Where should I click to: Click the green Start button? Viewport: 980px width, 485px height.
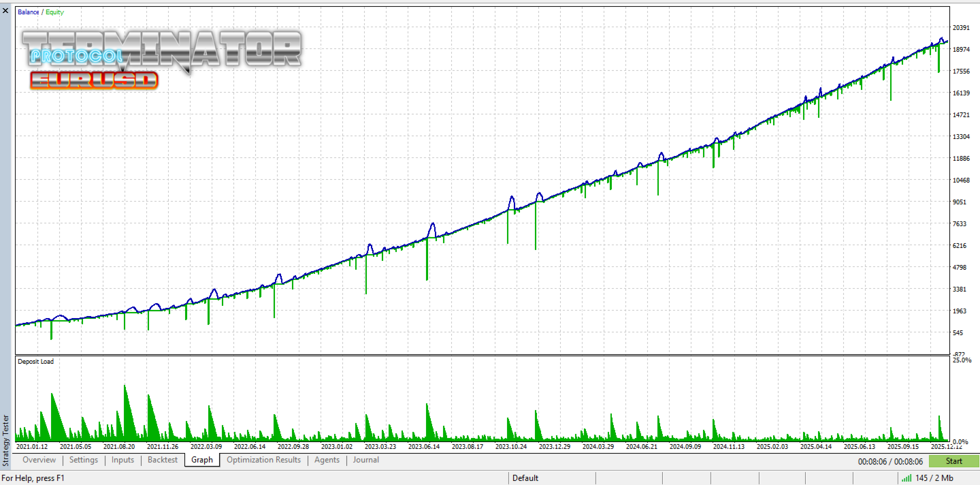[953, 461]
